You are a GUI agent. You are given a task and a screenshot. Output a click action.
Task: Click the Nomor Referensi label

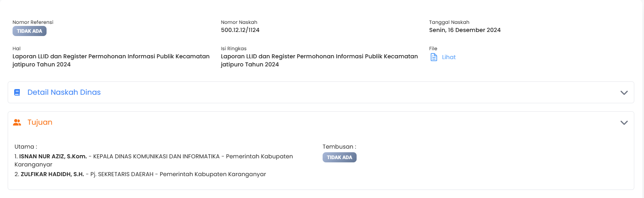pos(33,22)
